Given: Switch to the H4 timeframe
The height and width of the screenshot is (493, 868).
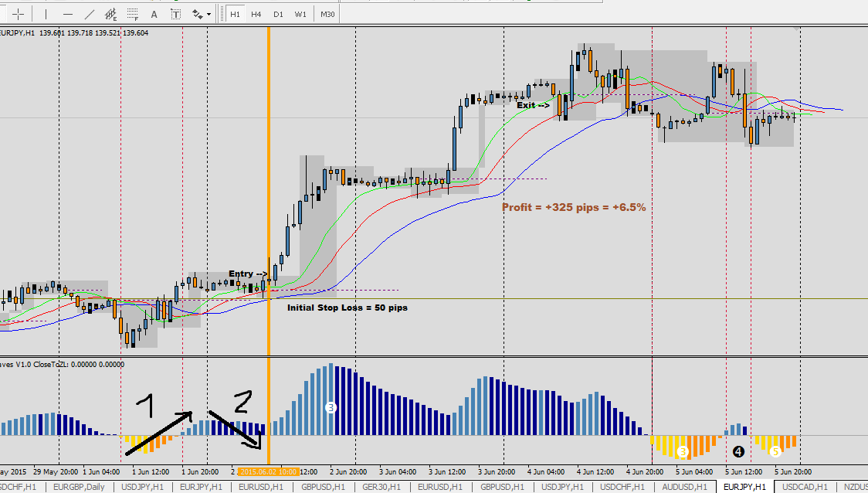Looking at the screenshot, I should pyautogui.click(x=256, y=15).
